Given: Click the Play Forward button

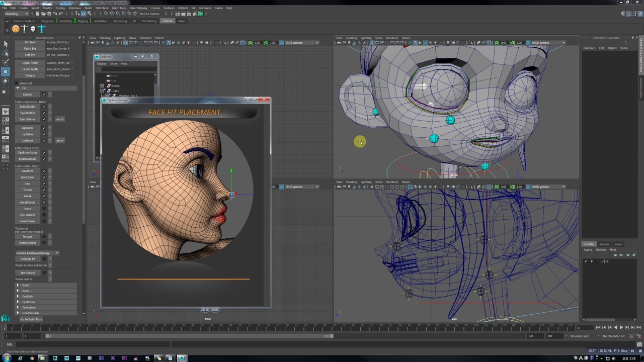Looking at the screenshot, I should (x=621, y=327).
